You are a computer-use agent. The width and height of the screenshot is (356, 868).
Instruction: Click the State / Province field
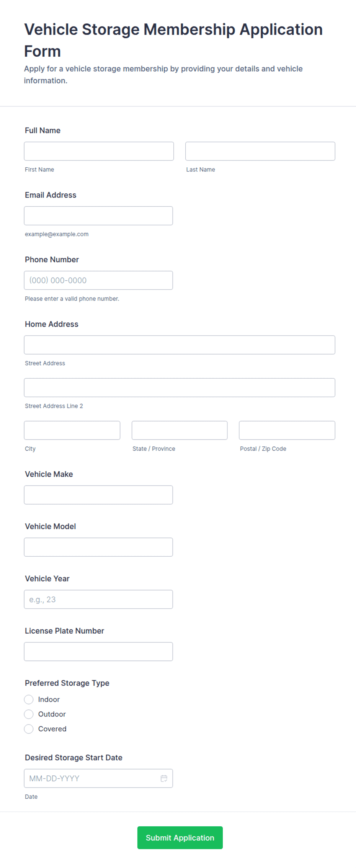180,430
